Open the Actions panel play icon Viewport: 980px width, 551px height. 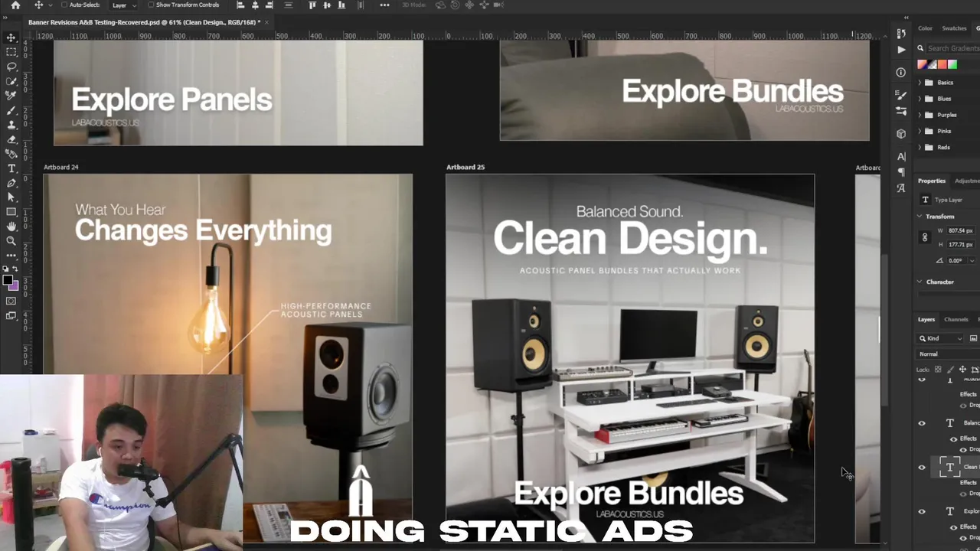pyautogui.click(x=901, y=49)
